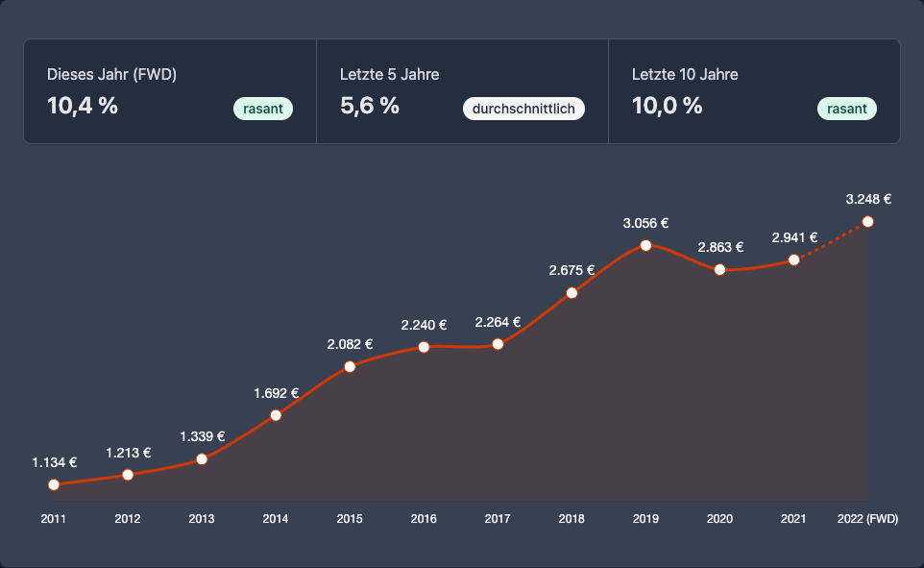The image size is (924, 568).
Task: Click the 2011 data point on the chart
Action: coord(54,484)
